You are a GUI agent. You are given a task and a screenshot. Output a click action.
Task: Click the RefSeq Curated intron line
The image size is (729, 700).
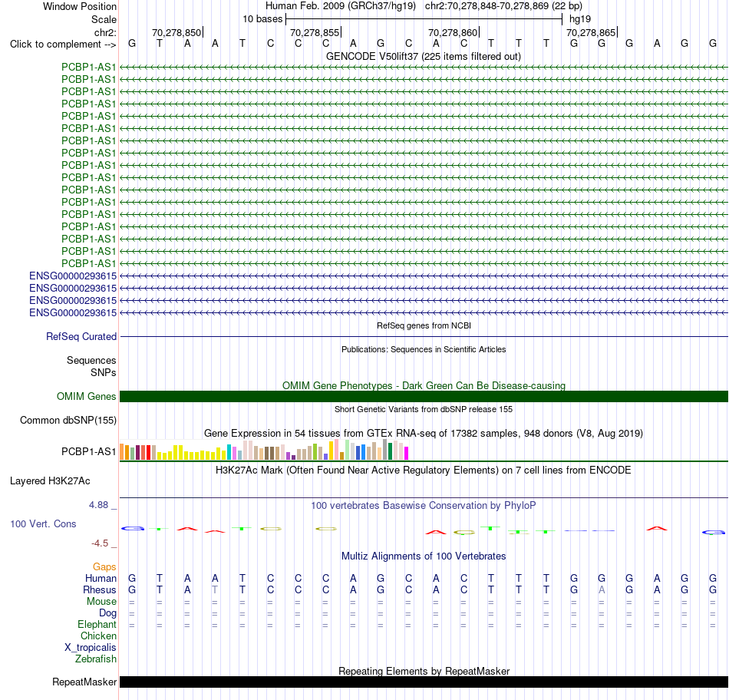tap(424, 336)
